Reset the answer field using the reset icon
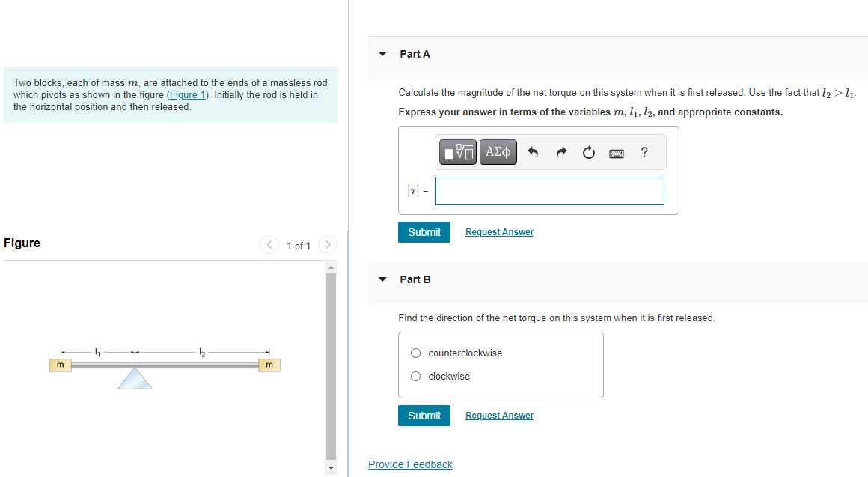868x477 pixels. (588, 152)
